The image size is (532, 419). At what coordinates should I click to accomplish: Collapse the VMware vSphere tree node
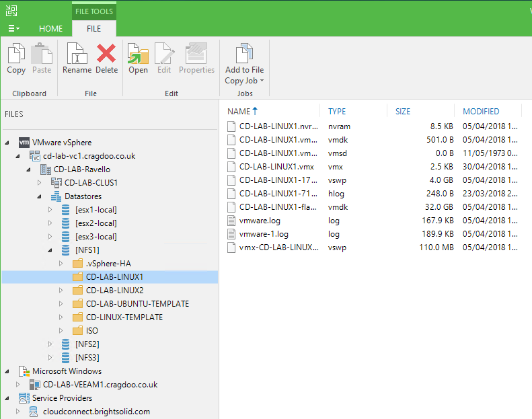[7, 143]
